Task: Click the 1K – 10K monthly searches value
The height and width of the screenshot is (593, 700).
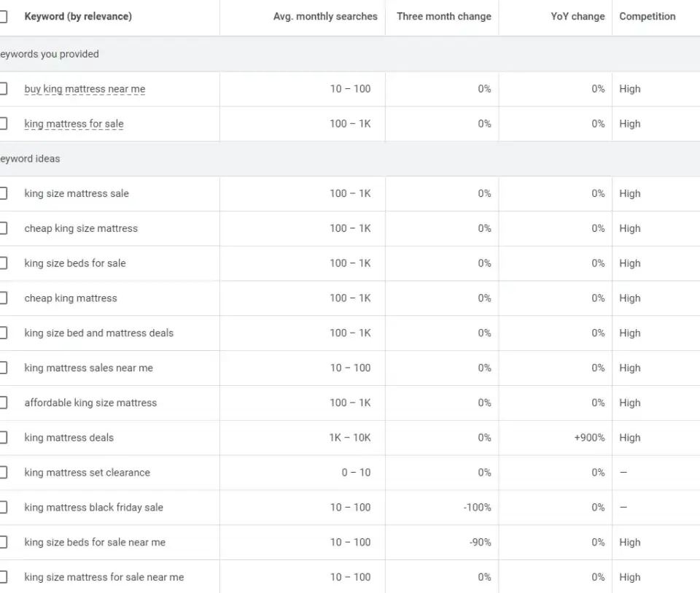Action: 350,437
